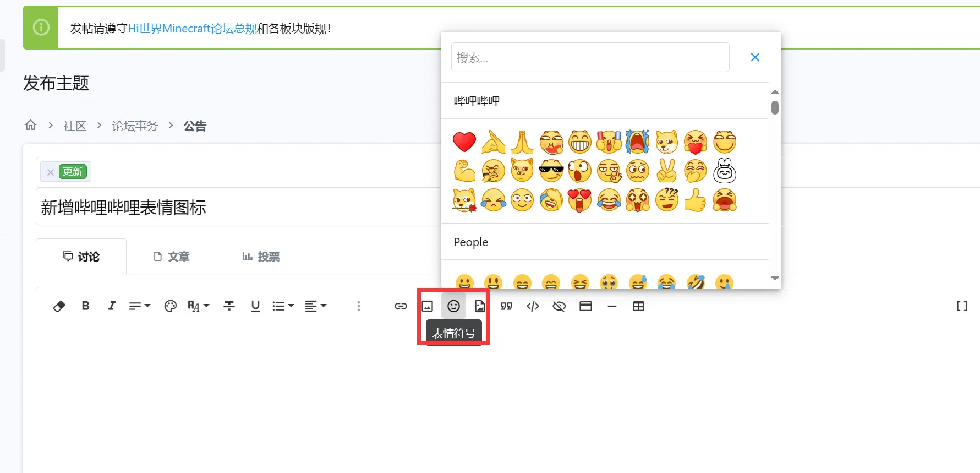Viewport: 980px width, 473px height.
Task: Click the inline spoiler card icon
Action: pyautogui.click(x=585, y=306)
